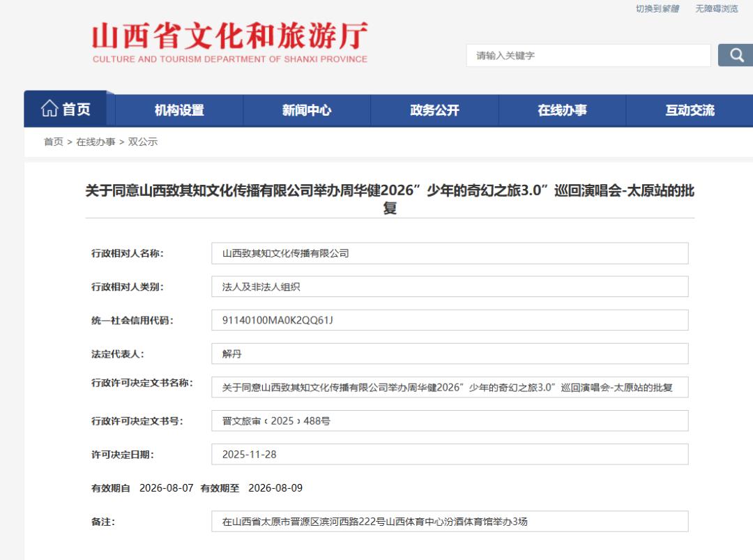The width and height of the screenshot is (753, 560).
Task: Go to 政务公开 section
Action: coord(434,110)
